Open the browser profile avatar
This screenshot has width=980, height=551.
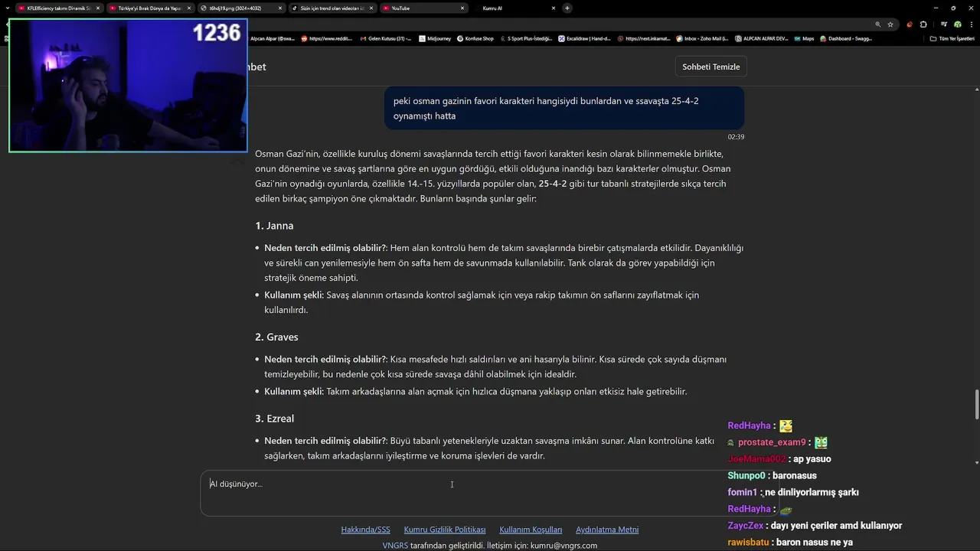tap(957, 24)
